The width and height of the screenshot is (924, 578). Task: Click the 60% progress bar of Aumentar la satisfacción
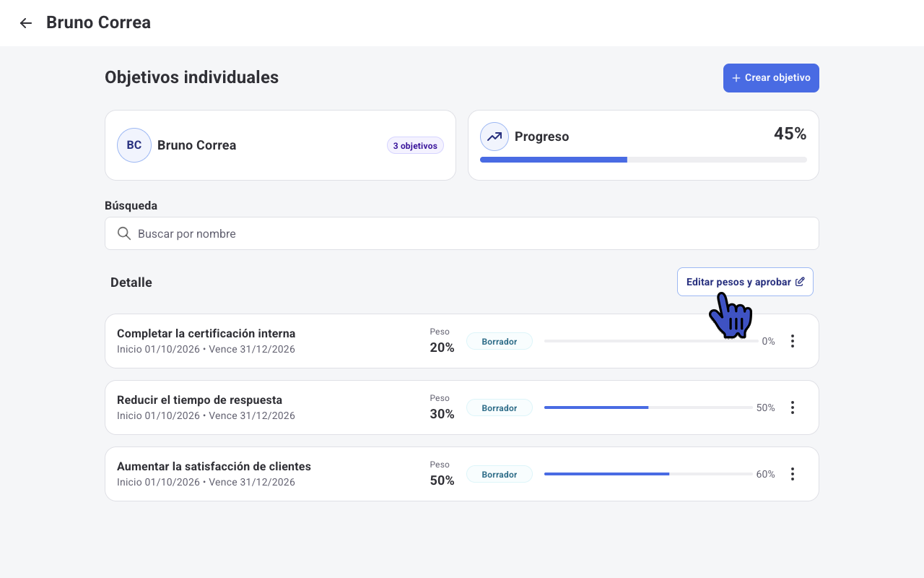[648, 474]
